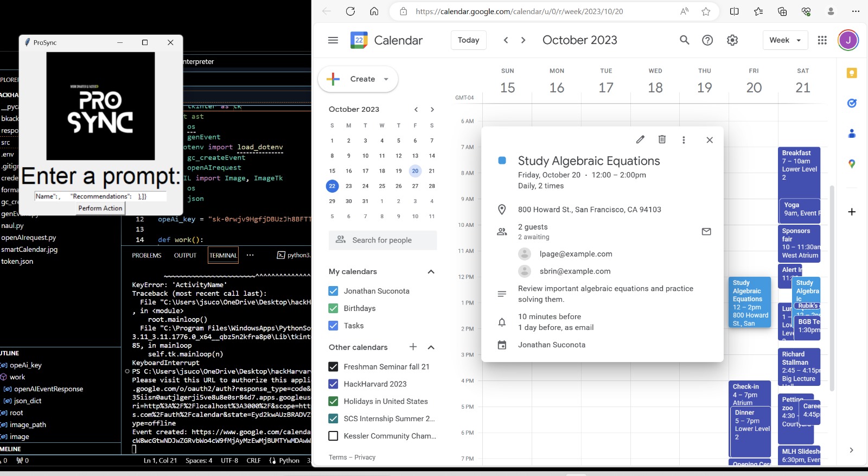
Task: Open the Richard Stallman event
Action: 800,366
